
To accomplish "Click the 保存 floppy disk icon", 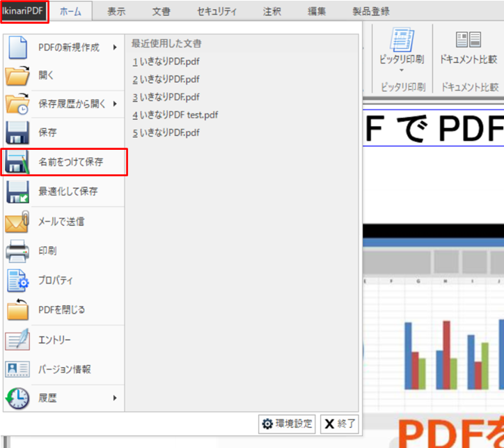I will [17, 132].
